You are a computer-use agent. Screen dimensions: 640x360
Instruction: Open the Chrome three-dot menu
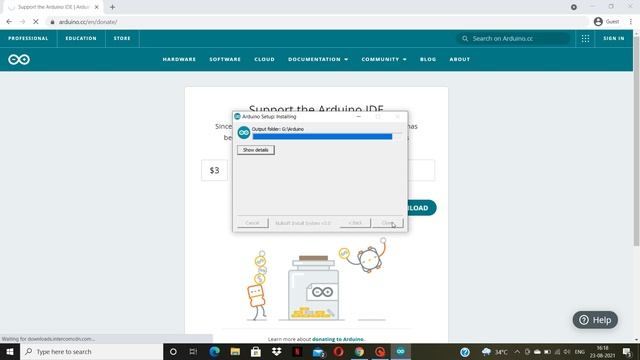pyautogui.click(x=631, y=22)
